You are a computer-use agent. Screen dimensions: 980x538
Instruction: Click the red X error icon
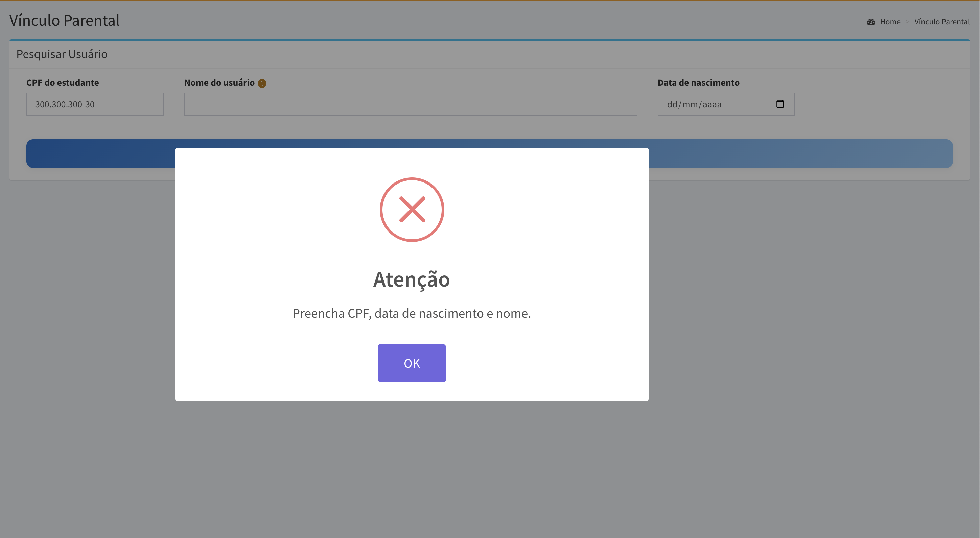tap(412, 210)
